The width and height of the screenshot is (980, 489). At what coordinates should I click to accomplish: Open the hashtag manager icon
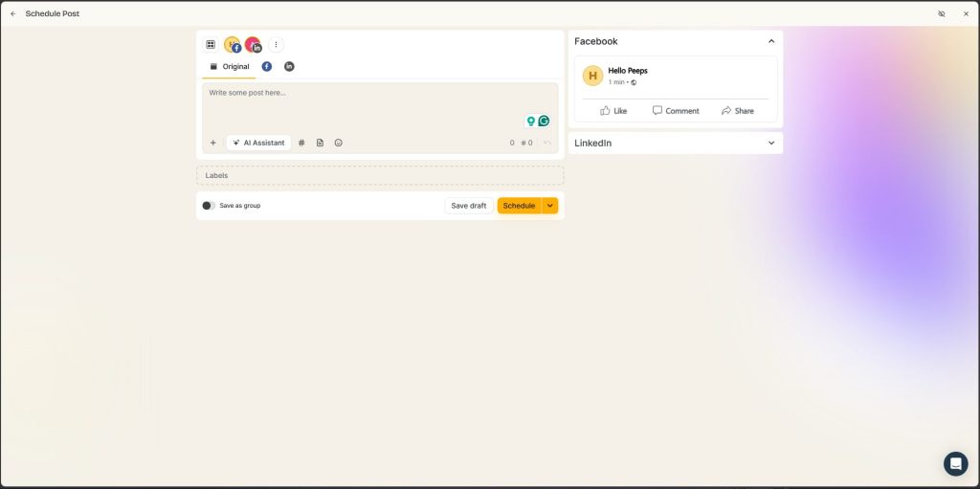[x=301, y=143]
